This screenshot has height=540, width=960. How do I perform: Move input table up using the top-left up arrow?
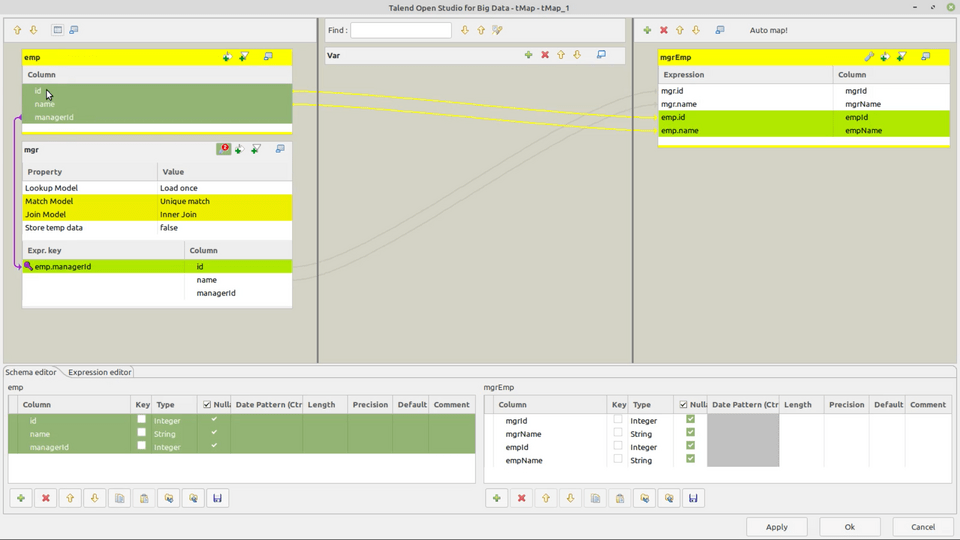17,30
